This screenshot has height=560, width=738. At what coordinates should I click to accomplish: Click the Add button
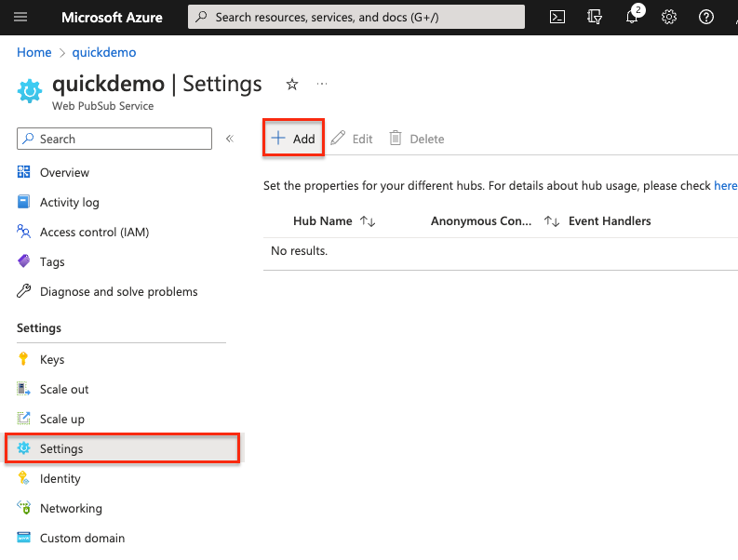[293, 139]
